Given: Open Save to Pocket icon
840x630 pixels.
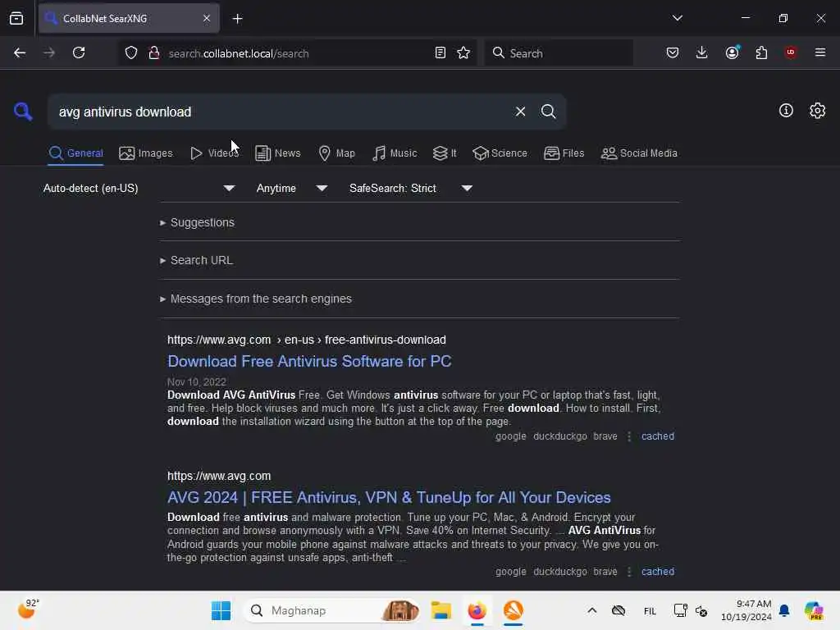Looking at the screenshot, I should (x=673, y=52).
